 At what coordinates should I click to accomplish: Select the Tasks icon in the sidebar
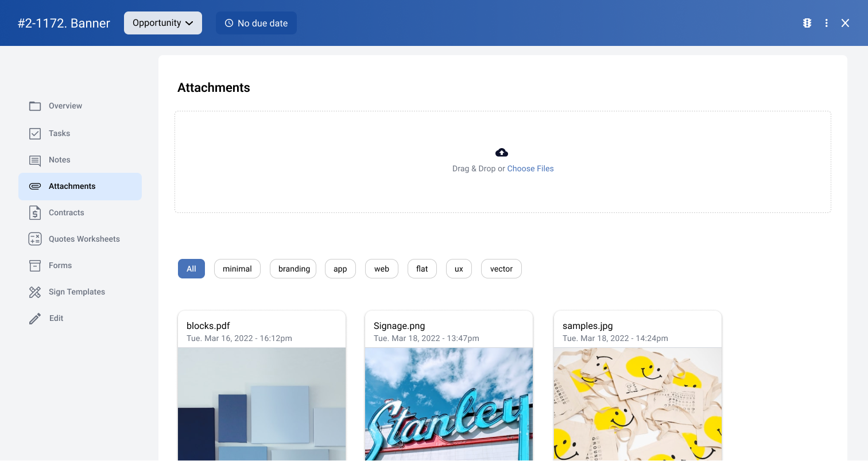(x=35, y=133)
